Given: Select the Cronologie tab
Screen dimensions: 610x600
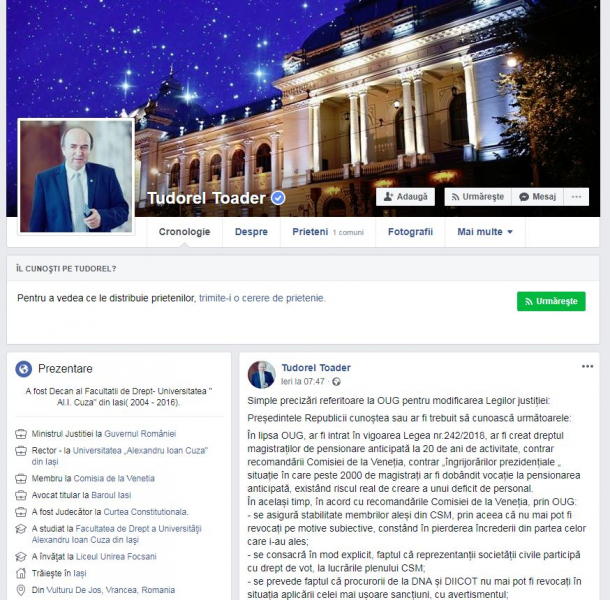Looking at the screenshot, I should pyautogui.click(x=184, y=232).
